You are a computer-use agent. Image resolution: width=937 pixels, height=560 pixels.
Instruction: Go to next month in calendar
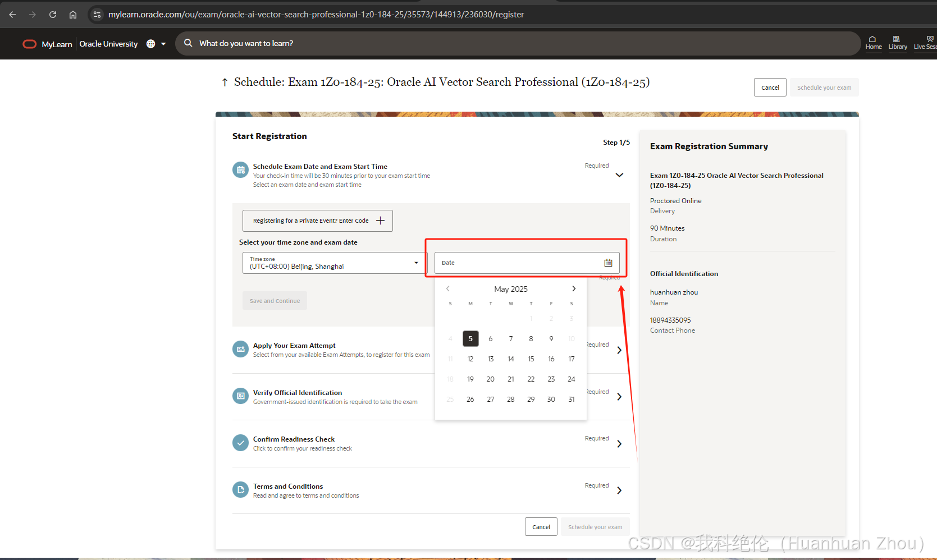pyautogui.click(x=574, y=289)
